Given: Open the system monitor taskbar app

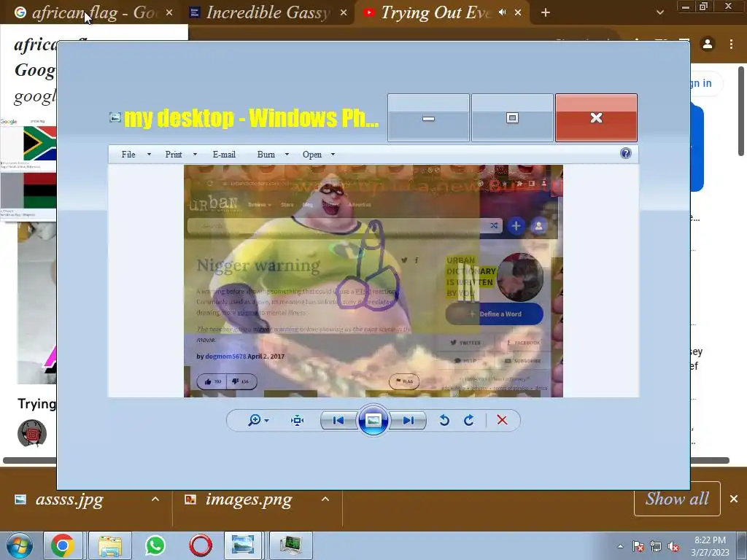Looking at the screenshot, I should point(290,545).
